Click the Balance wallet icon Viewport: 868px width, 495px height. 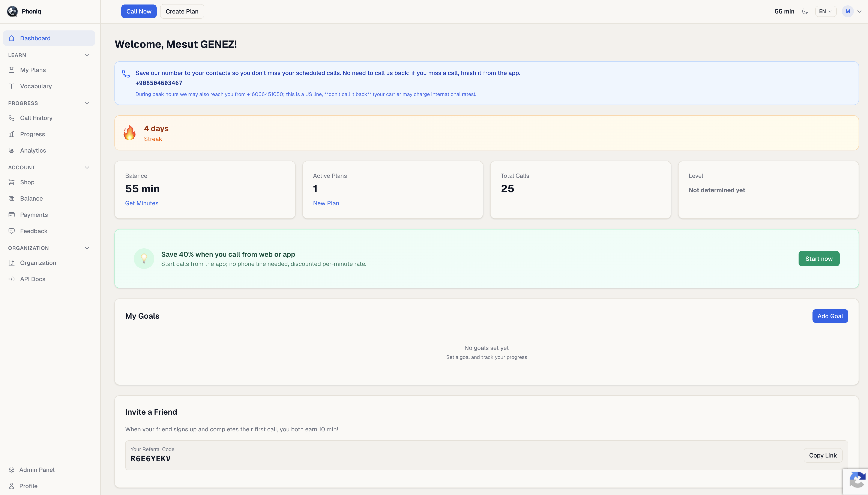pyautogui.click(x=12, y=198)
